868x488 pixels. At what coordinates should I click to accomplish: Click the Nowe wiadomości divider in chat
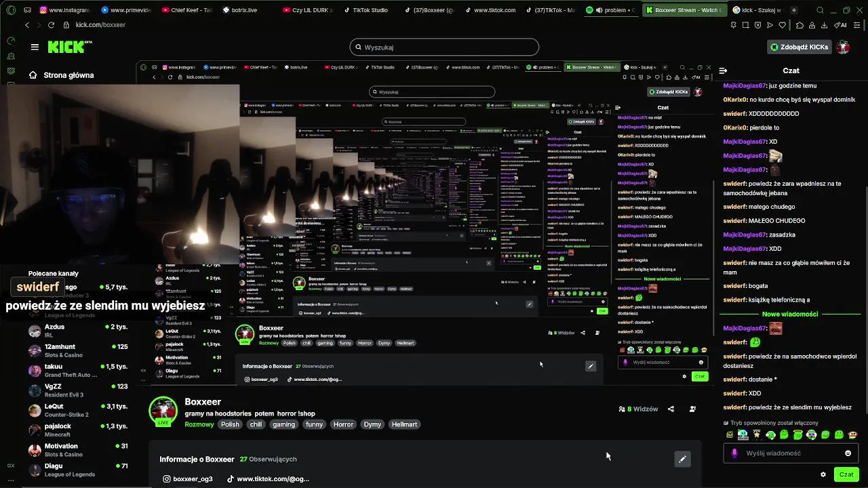[x=790, y=314]
